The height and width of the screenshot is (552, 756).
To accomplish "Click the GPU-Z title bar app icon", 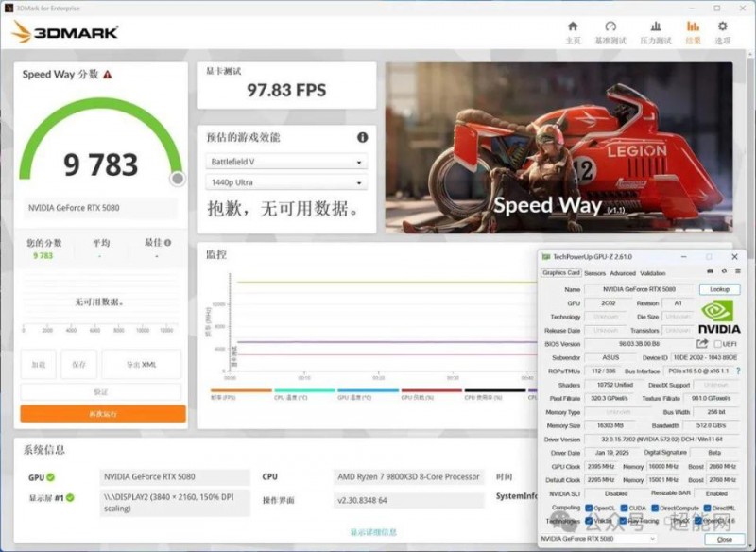I will 546,257.
